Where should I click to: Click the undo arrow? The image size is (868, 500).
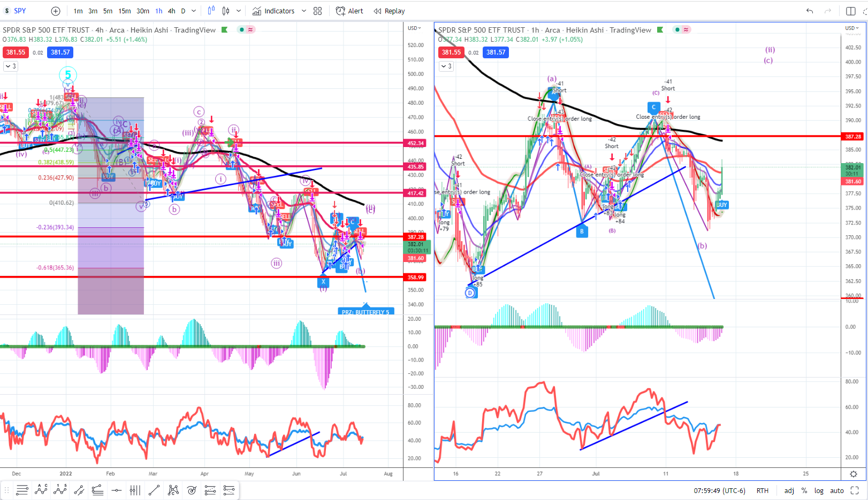tap(810, 11)
